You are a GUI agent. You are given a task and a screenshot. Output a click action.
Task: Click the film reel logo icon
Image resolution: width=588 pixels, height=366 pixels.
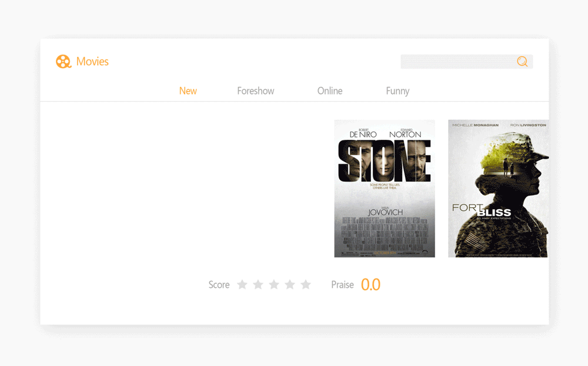(x=64, y=62)
